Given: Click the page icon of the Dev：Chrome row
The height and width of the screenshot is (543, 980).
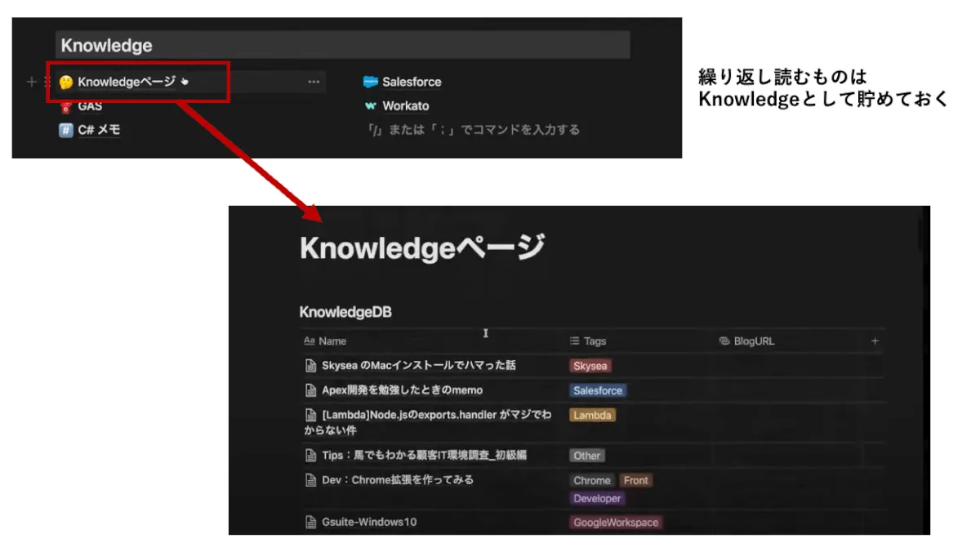Looking at the screenshot, I should (x=310, y=479).
